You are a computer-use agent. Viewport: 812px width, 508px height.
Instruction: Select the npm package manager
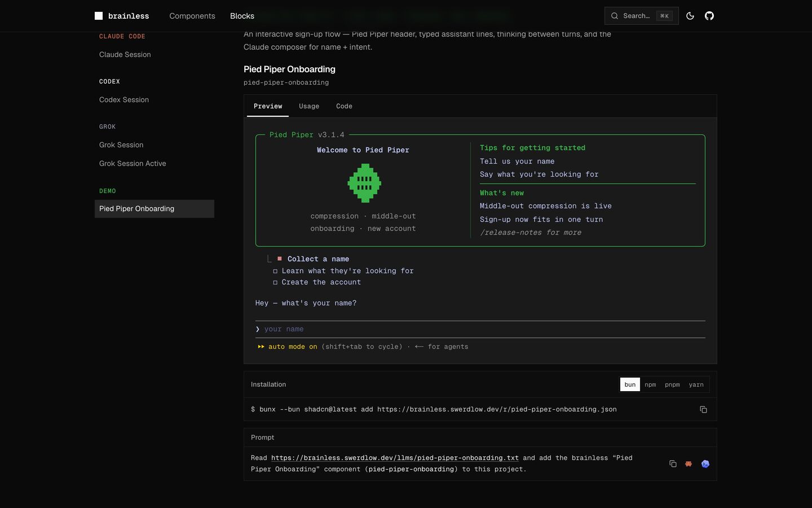coord(650,384)
